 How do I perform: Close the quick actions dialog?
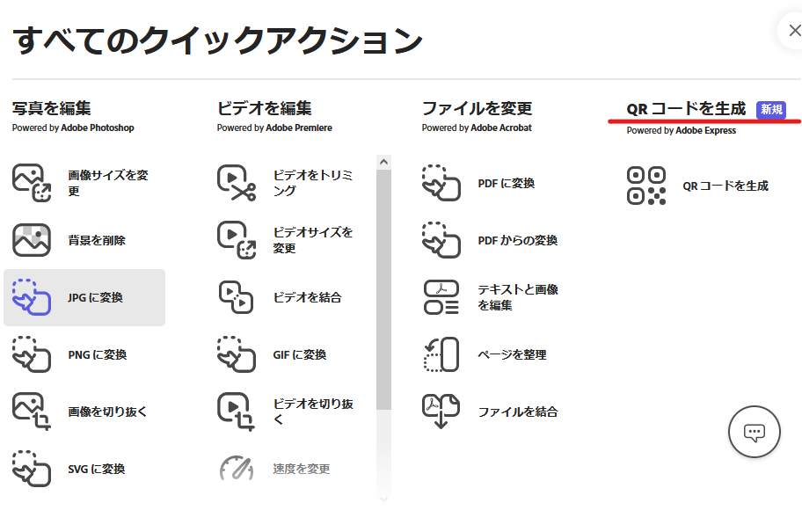click(794, 30)
